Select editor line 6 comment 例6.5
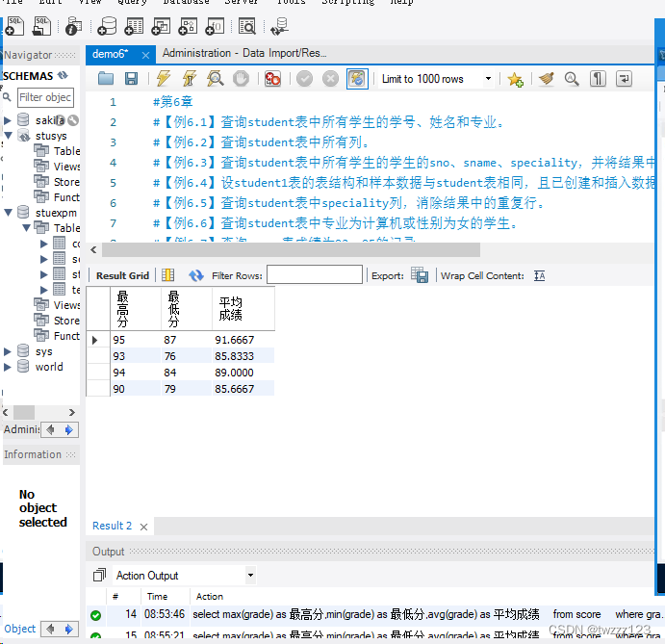The image size is (665, 644). (348, 203)
